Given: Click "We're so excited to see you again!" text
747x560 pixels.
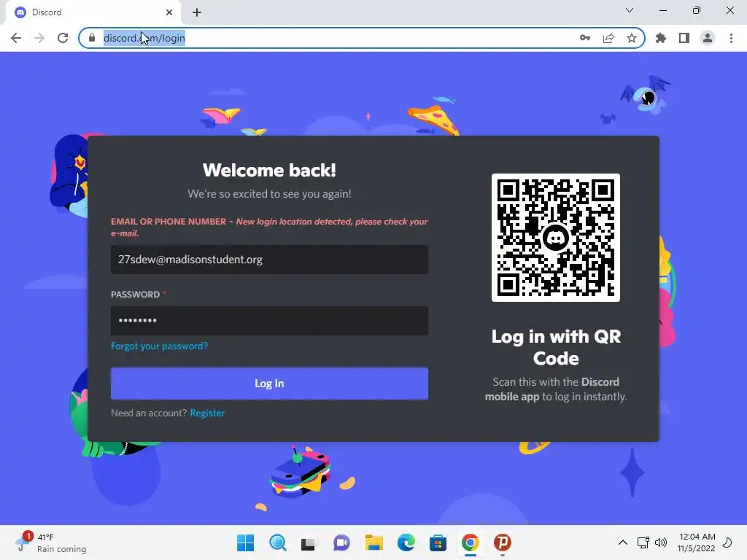Looking at the screenshot, I should (269, 194).
